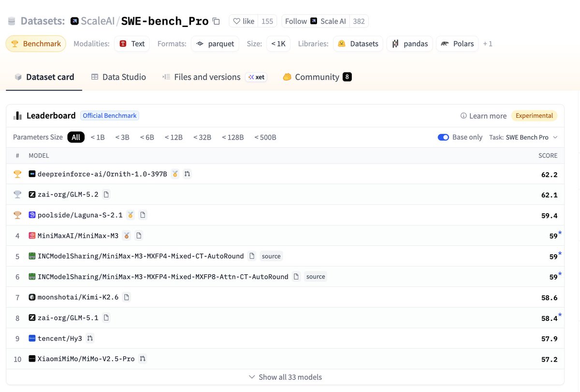This screenshot has width=580, height=392.
Task: Filter models under 1B parameters
Action: (x=98, y=137)
